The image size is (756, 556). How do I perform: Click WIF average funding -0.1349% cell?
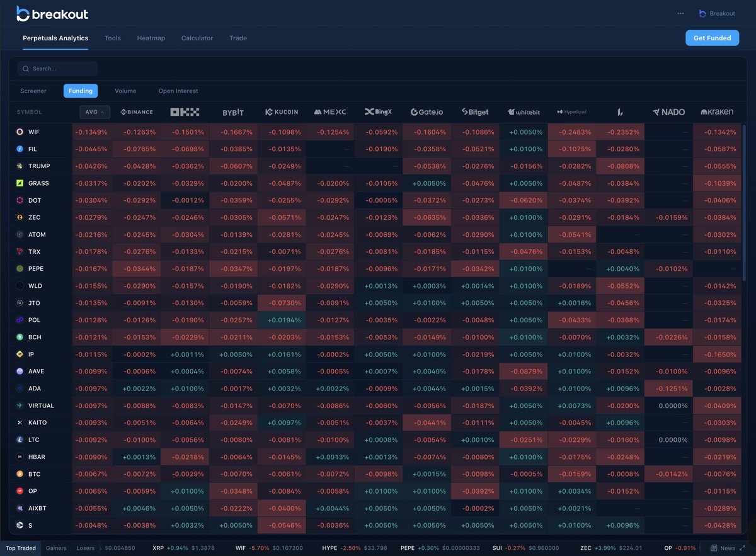pyautogui.click(x=92, y=132)
